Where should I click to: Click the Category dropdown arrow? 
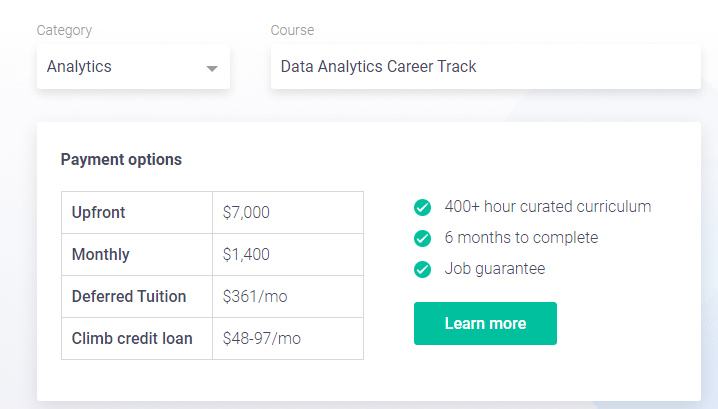(x=211, y=68)
